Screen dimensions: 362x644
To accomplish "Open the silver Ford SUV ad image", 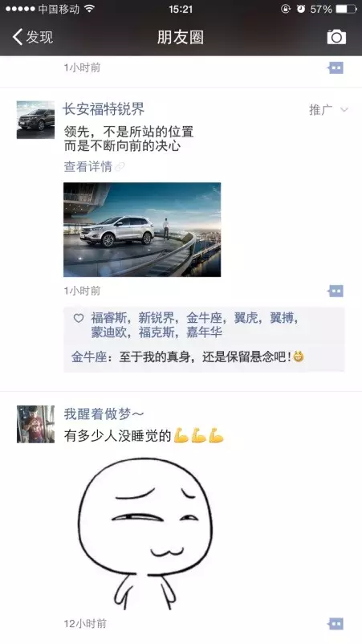I will coord(142,230).
